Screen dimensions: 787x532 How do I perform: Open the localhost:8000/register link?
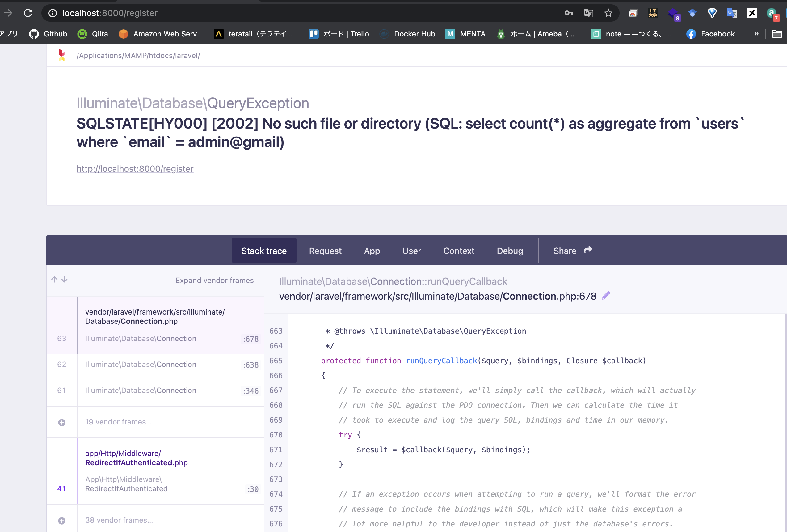tap(135, 169)
